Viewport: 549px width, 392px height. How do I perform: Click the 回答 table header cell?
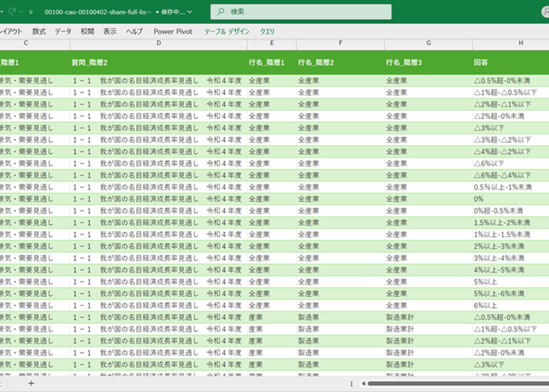tap(511, 62)
